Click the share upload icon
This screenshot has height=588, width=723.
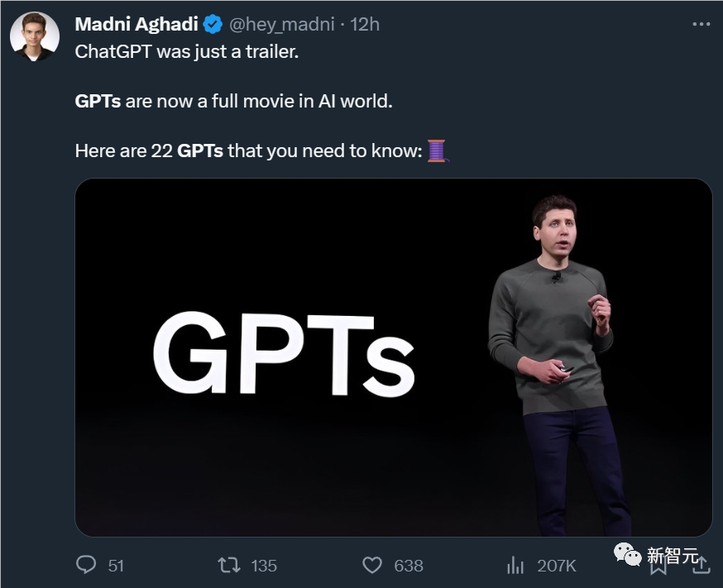tap(701, 565)
